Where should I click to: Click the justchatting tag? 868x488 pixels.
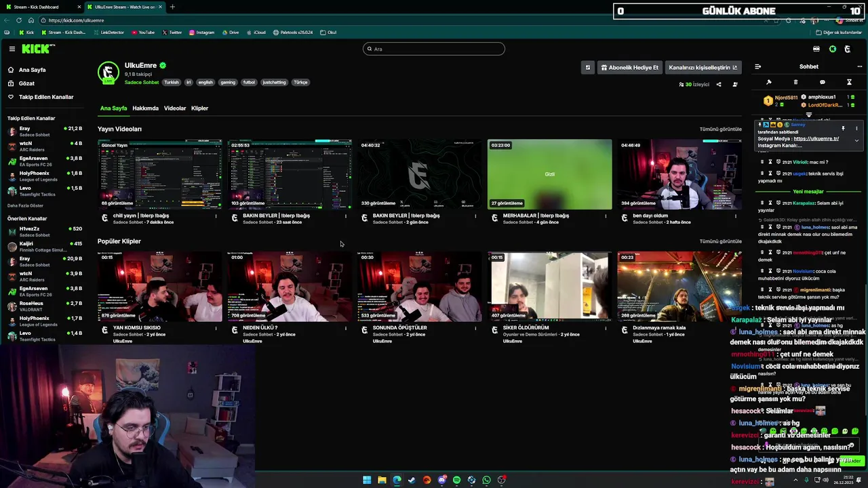point(274,83)
